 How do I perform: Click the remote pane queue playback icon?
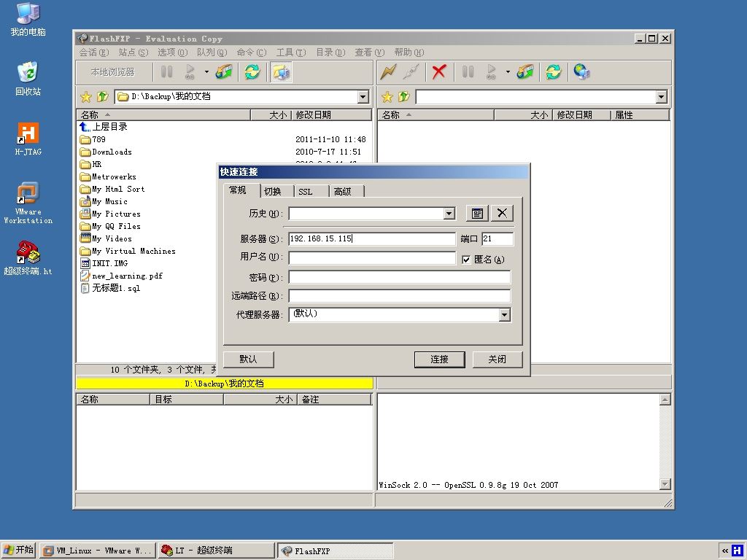click(x=491, y=72)
